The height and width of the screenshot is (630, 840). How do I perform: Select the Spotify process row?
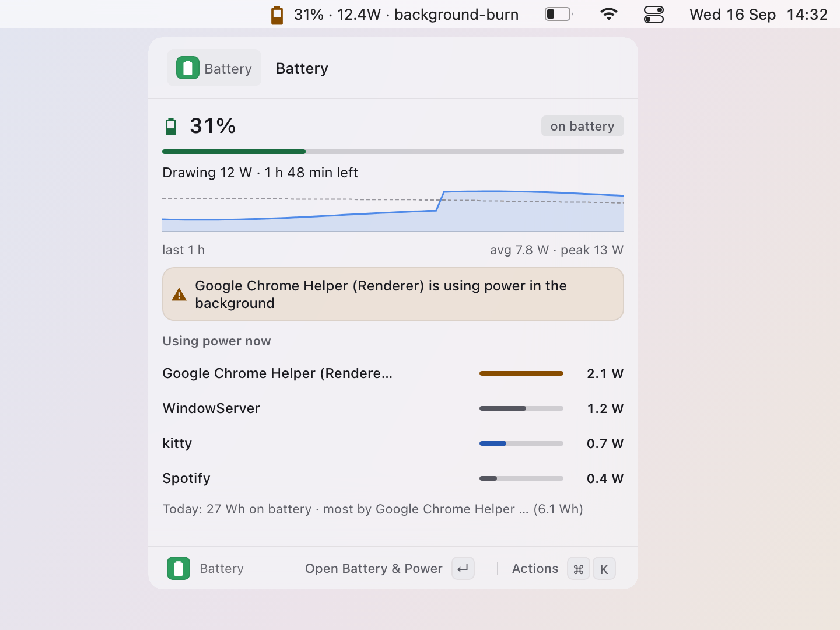393,478
